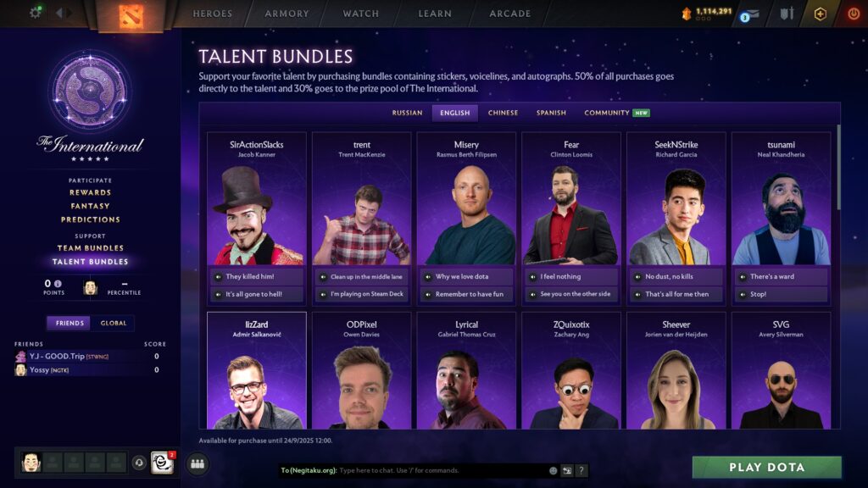868x488 pixels.
Task: Click the Dota 2 logo home icon
Action: click(x=131, y=15)
